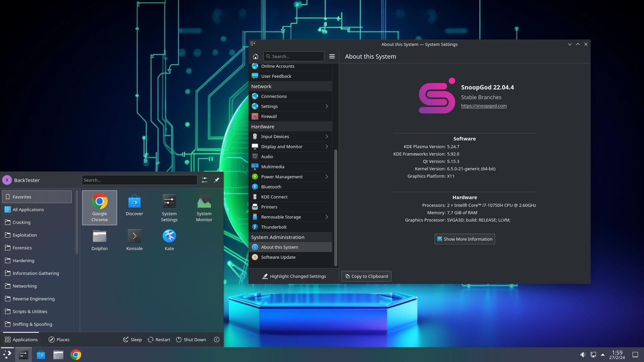The image size is (644, 362).
Task: Pin the application launcher open
Action: (x=217, y=180)
